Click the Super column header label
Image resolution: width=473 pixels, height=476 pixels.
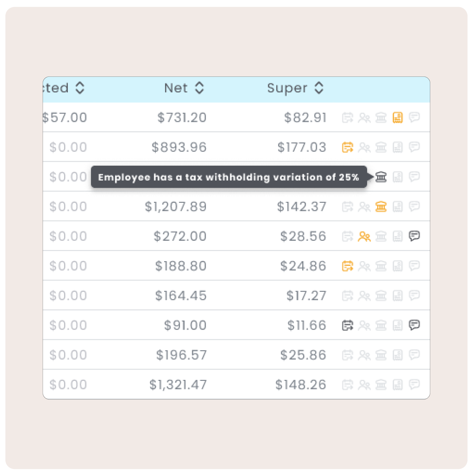[287, 88]
